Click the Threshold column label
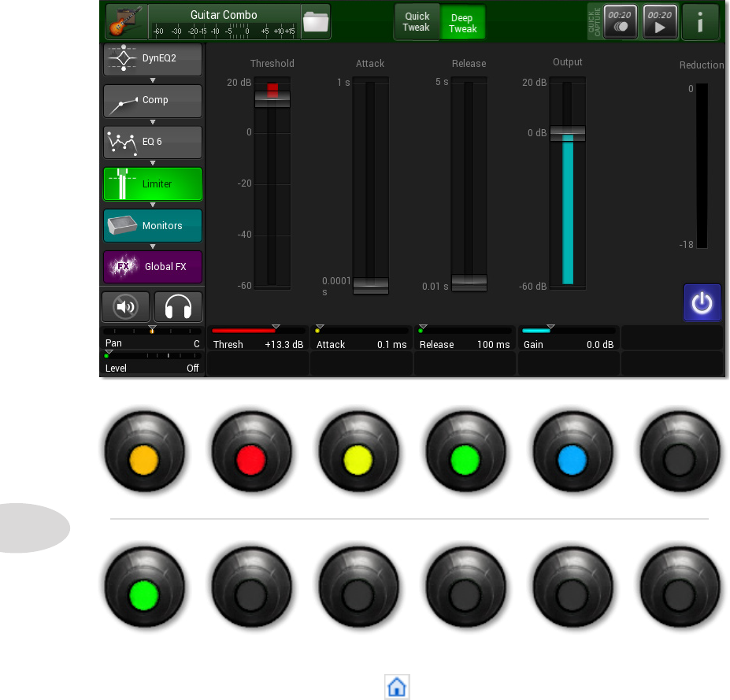730x700 pixels. [272, 63]
